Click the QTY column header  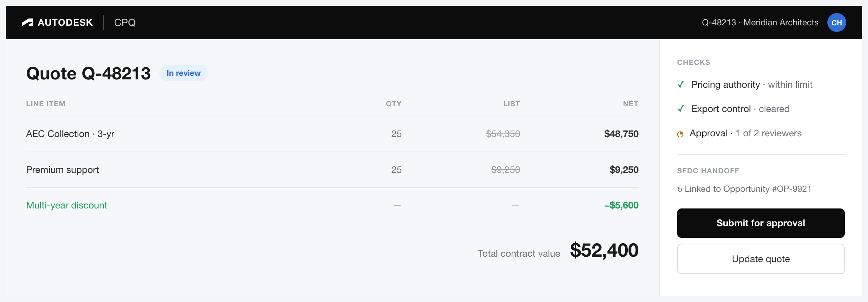[x=394, y=104]
